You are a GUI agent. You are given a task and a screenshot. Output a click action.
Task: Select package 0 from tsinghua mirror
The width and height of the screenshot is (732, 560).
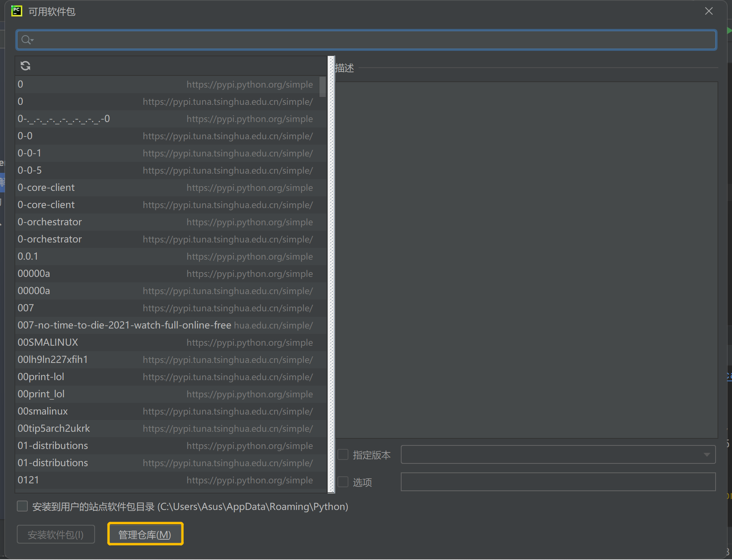point(171,102)
